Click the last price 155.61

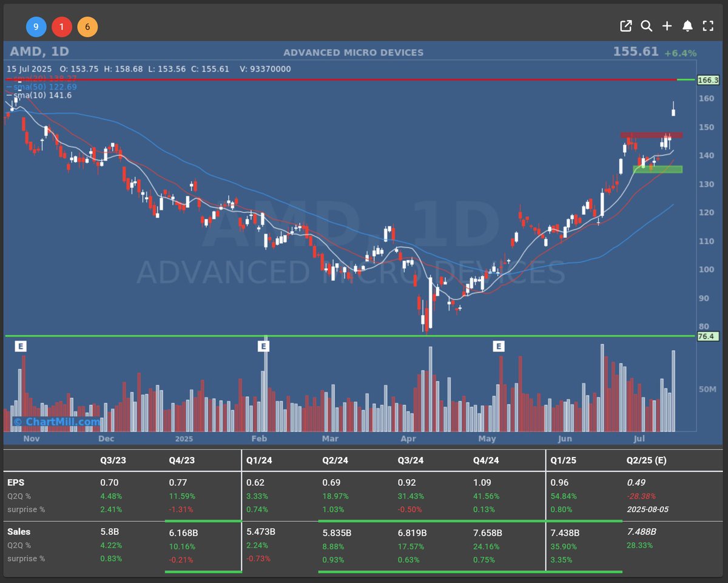[635, 52]
